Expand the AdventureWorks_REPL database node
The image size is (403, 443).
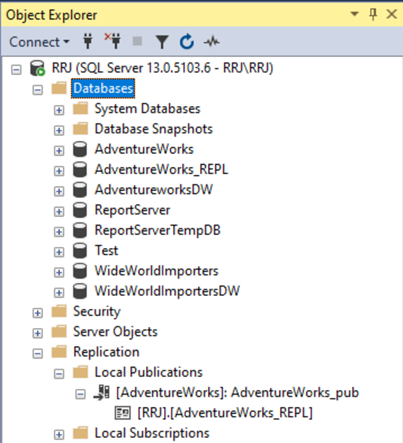tap(59, 171)
